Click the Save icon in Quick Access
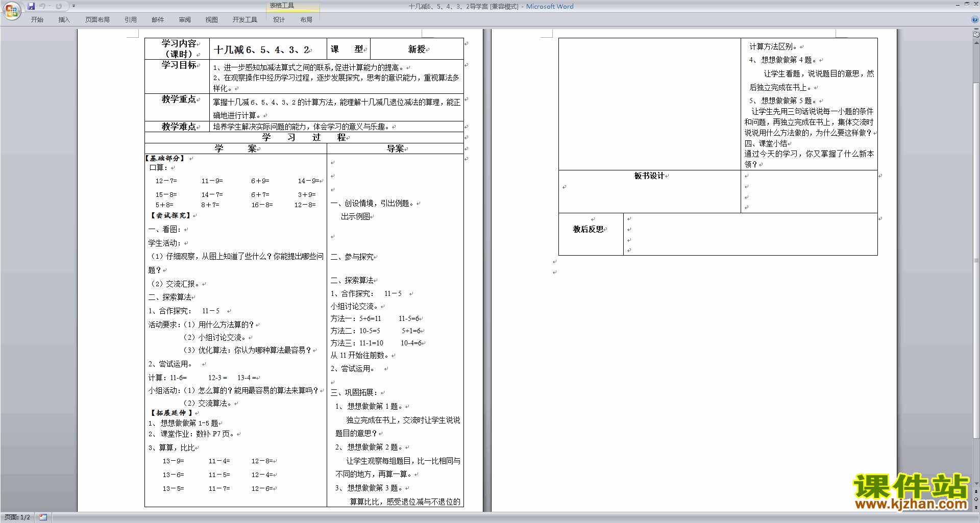 pos(31,6)
